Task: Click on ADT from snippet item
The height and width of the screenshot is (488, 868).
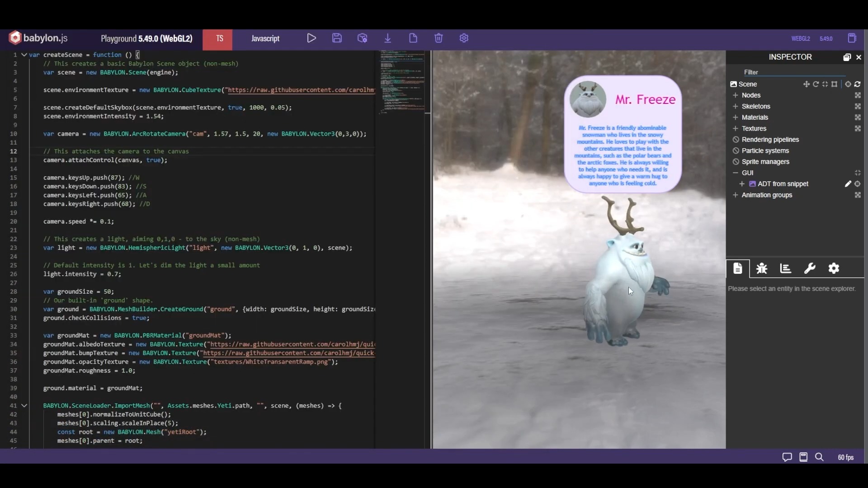Action: (x=783, y=183)
